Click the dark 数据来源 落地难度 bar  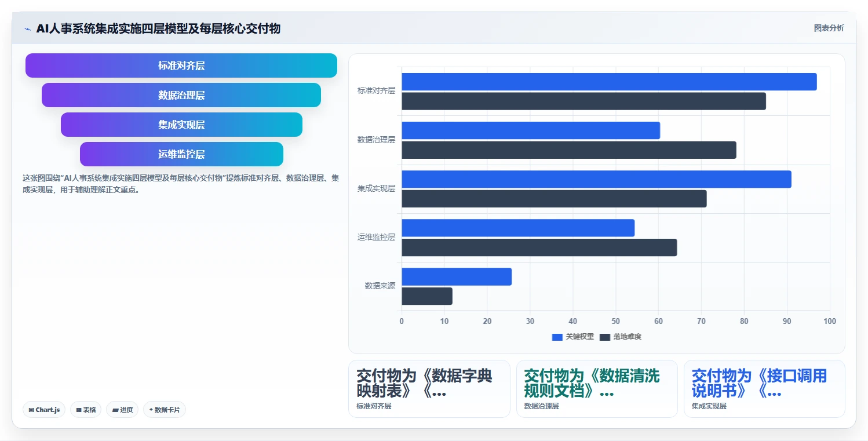(427, 296)
